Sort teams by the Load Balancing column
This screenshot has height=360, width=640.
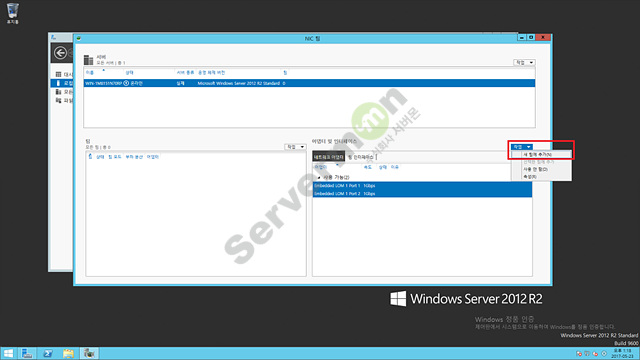point(134,157)
